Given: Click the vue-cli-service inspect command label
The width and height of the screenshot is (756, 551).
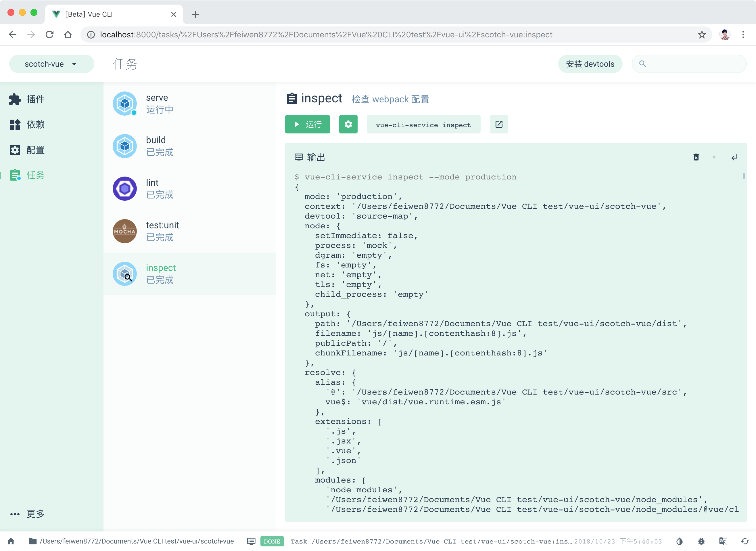Looking at the screenshot, I should (423, 125).
